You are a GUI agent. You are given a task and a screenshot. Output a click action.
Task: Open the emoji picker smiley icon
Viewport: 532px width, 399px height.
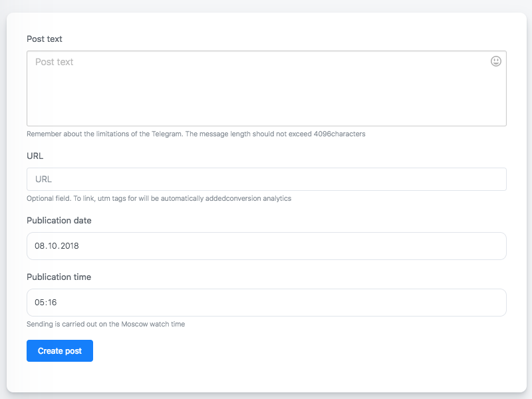495,61
